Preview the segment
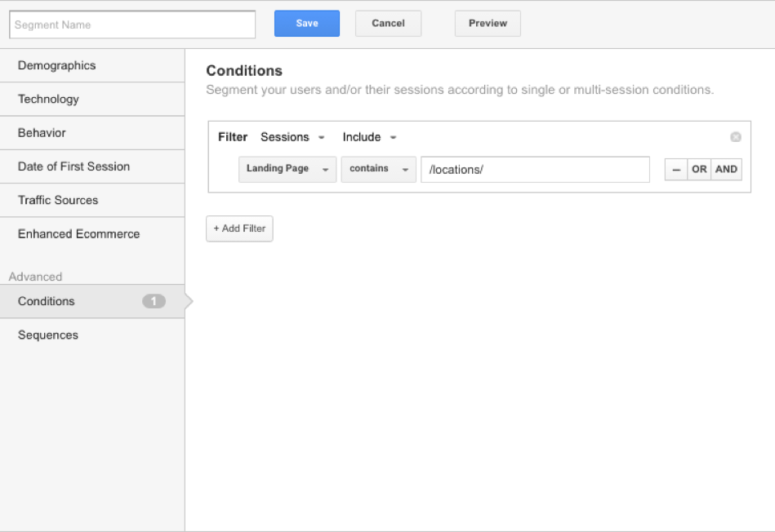 tap(488, 24)
